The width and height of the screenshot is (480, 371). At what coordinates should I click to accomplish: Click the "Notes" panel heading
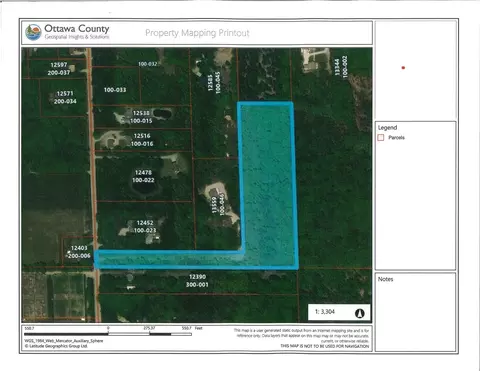[x=385, y=279]
